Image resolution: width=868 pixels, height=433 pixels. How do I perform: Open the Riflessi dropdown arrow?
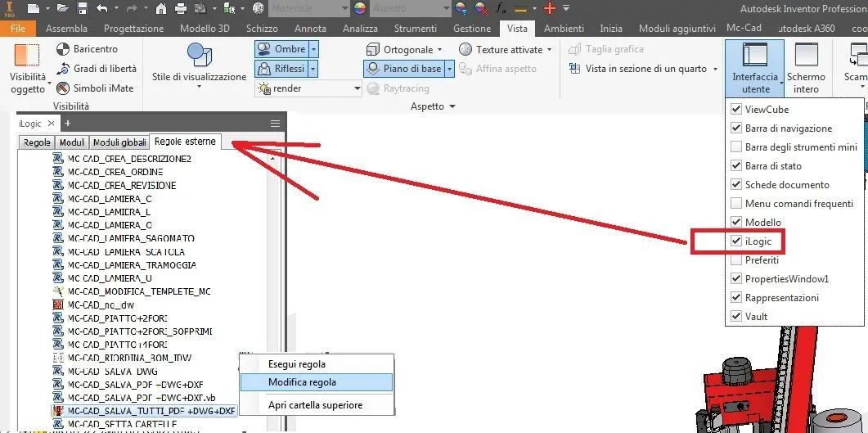click(314, 69)
